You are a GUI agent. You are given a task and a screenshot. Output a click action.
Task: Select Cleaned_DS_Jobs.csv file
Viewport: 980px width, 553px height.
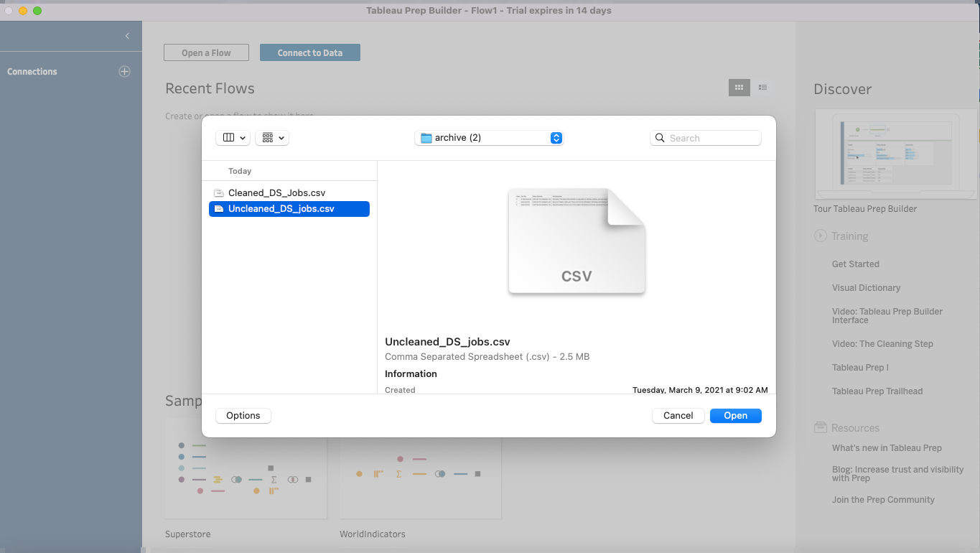tap(289, 193)
